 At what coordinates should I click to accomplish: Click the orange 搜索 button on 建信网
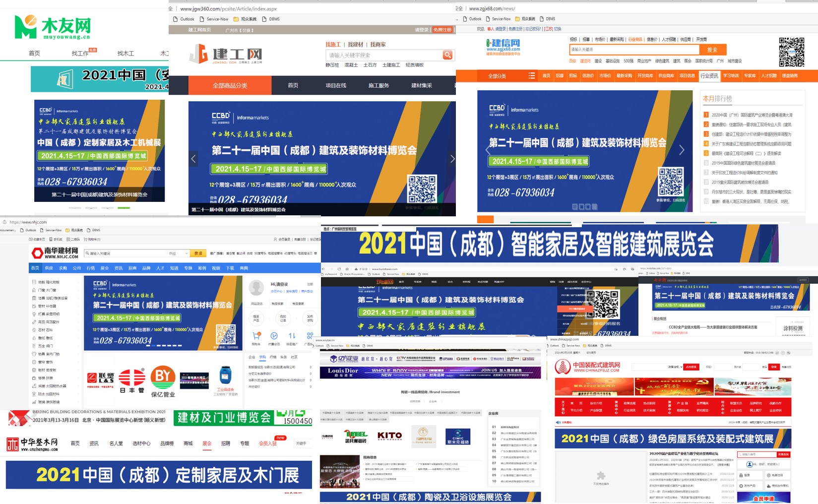(712, 50)
